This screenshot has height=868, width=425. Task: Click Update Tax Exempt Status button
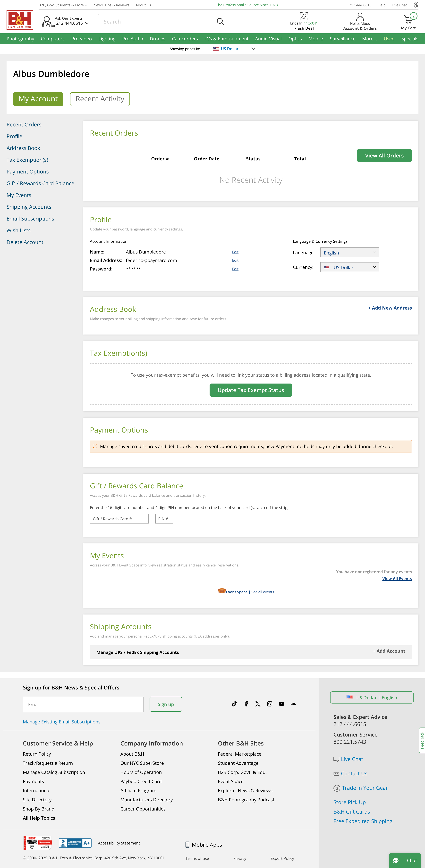coord(251,390)
